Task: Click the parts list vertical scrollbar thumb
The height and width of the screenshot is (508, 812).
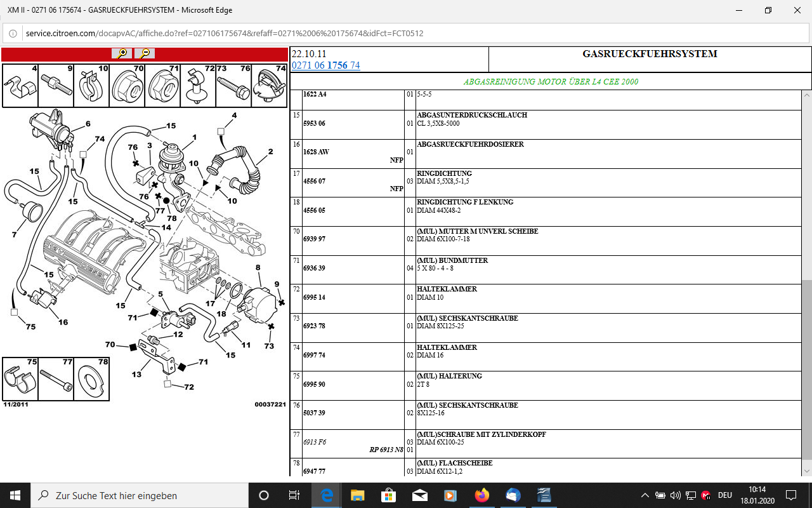Action: (806, 368)
